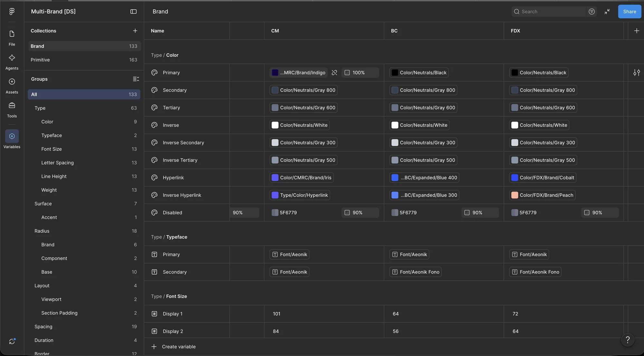Select the Brand collection
The image size is (644, 356).
coord(84,46)
